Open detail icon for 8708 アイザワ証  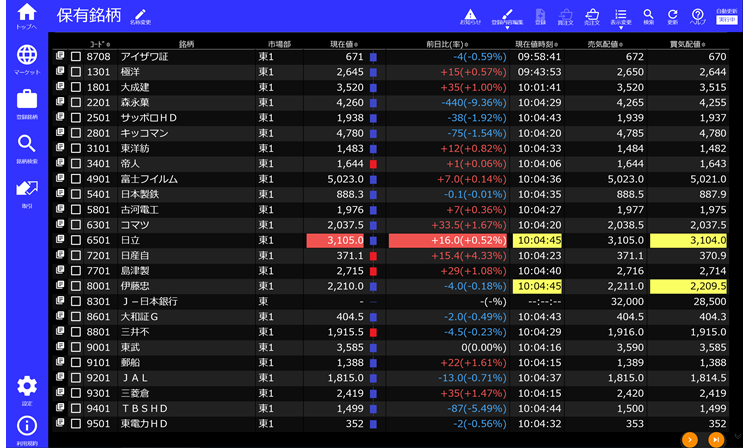coord(60,56)
